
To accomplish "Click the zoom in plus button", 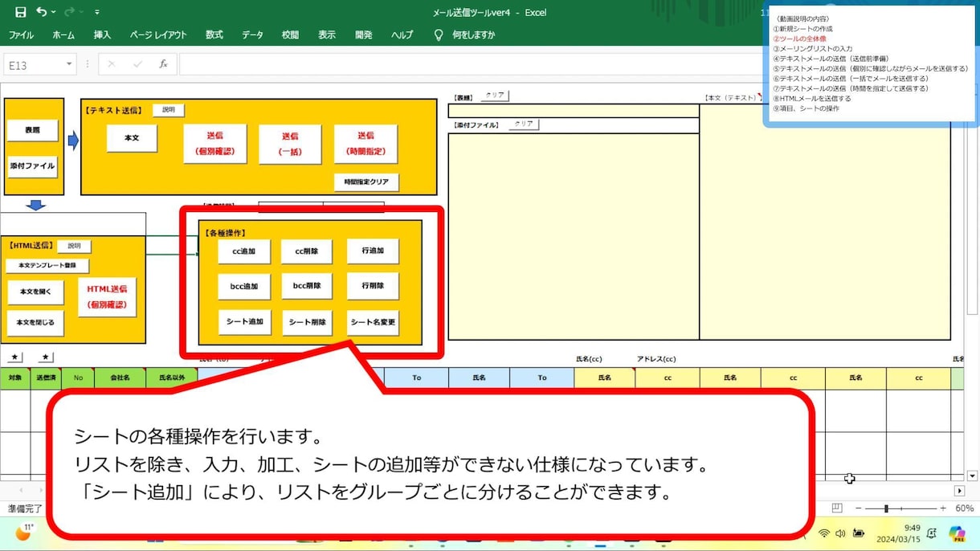I will tap(943, 508).
